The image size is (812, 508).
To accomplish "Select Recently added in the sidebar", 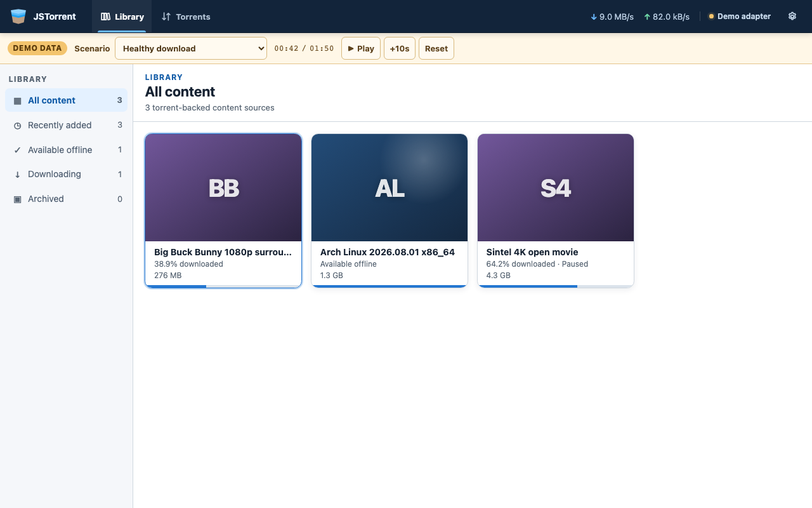I will point(67,125).
